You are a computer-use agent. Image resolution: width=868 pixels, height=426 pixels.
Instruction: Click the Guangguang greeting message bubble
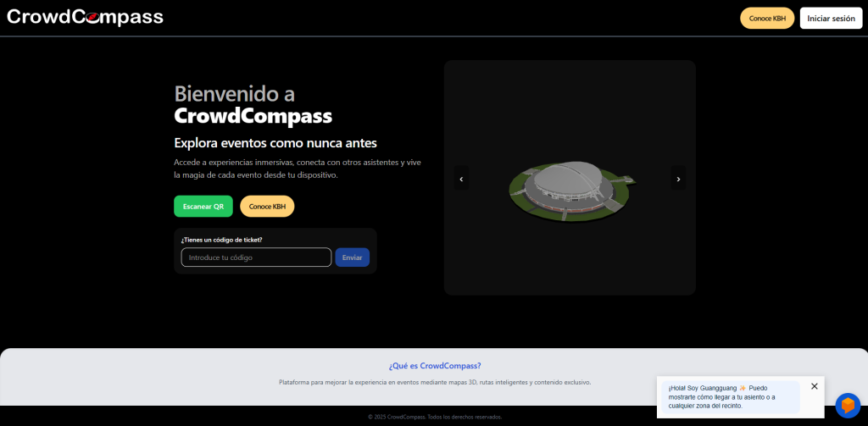pos(730,397)
